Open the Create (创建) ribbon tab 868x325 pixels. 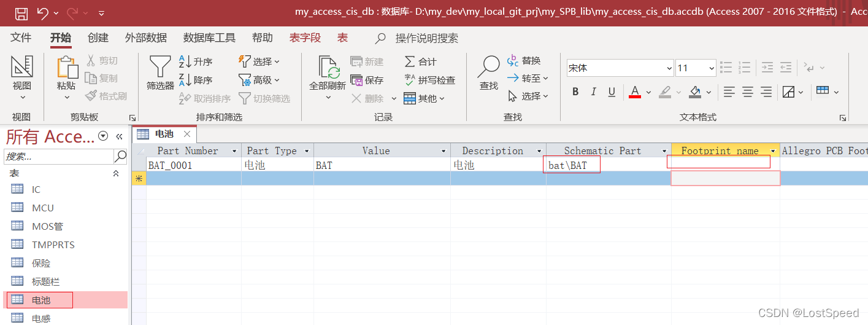click(98, 38)
